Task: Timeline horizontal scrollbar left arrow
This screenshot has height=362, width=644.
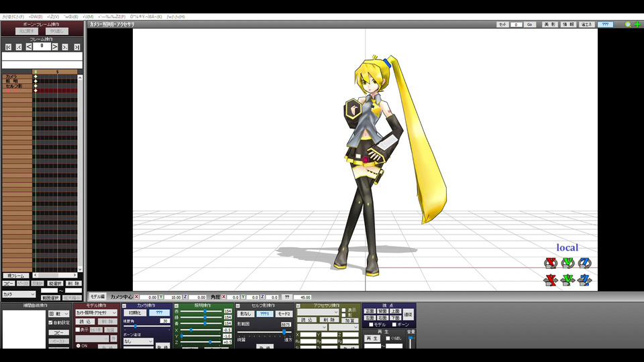Action: tap(36, 276)
